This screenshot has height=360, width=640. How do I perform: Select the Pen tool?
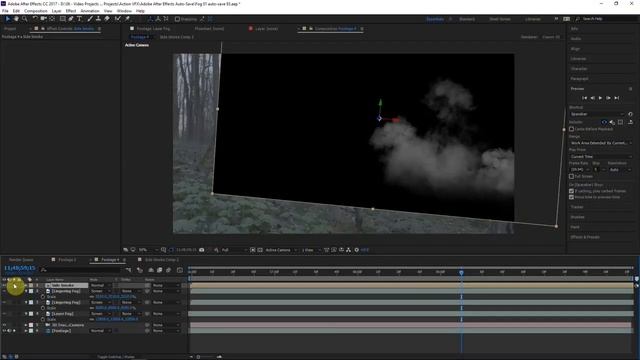[71, 19]
